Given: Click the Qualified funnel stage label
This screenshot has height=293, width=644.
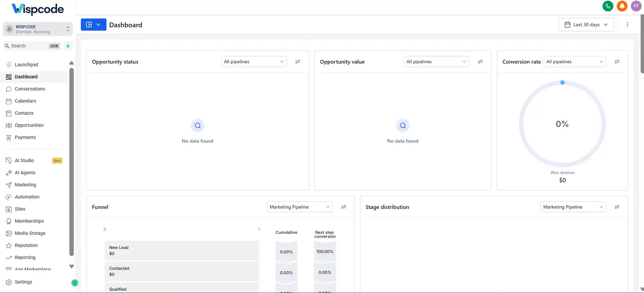Looking at the screenshot, I should (x=118, y=289).
